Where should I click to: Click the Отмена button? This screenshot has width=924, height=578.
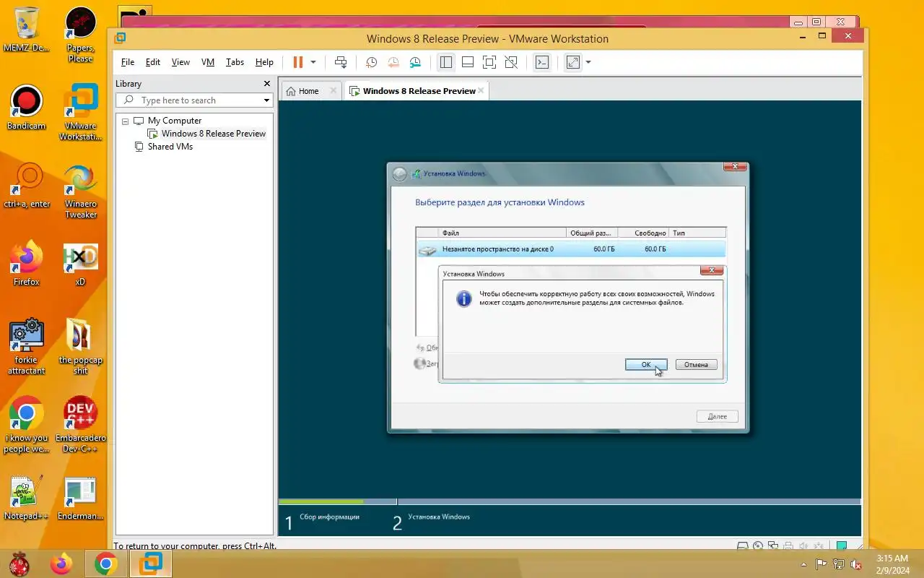[x=696, y=365]
